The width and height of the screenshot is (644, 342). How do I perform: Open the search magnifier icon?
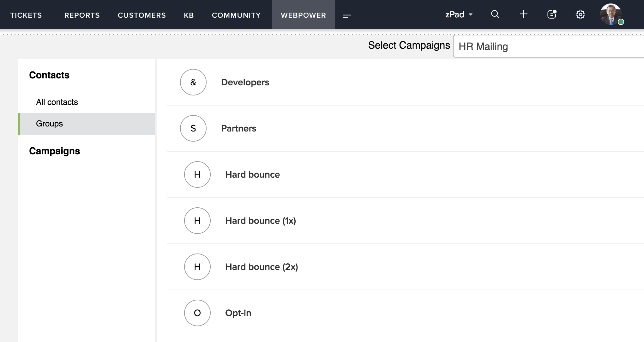click(495, 15)
